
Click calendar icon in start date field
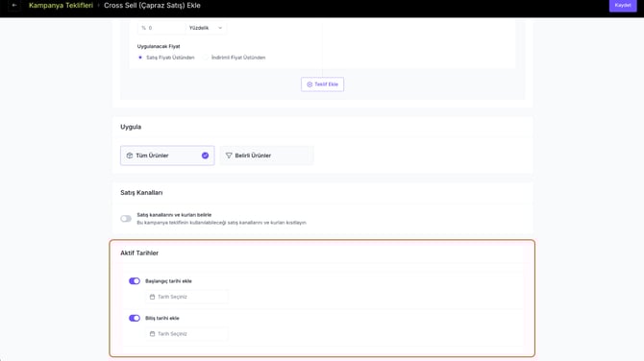click(153, 297)
